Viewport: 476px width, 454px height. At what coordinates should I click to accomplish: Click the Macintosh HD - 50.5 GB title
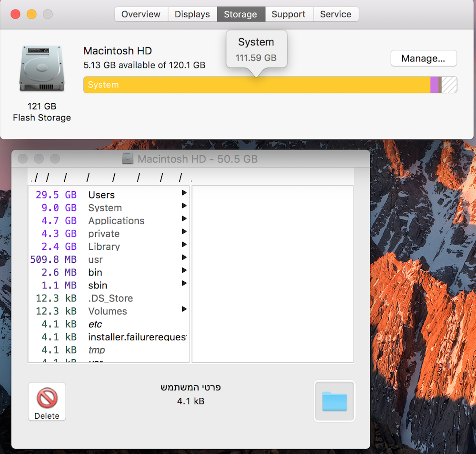click(198, 159)
